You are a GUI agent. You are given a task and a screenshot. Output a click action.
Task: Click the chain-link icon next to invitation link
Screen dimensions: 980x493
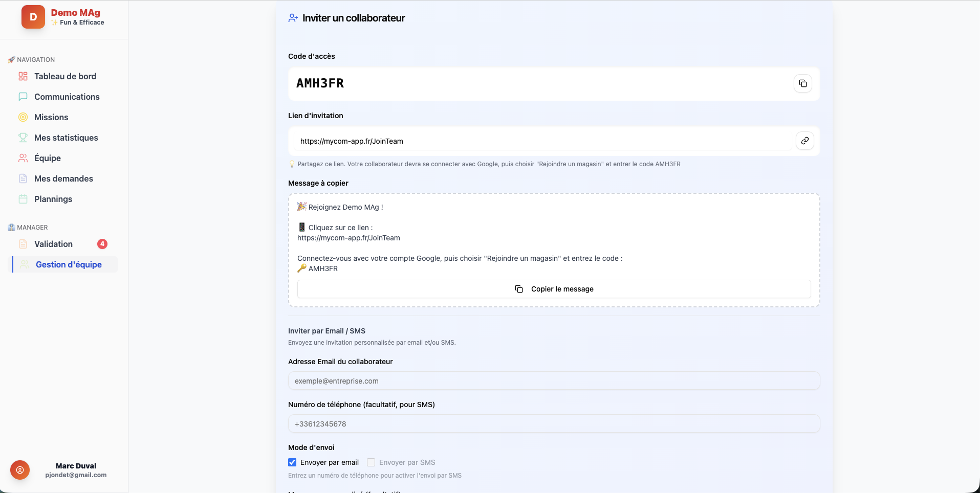click(804, 141)
